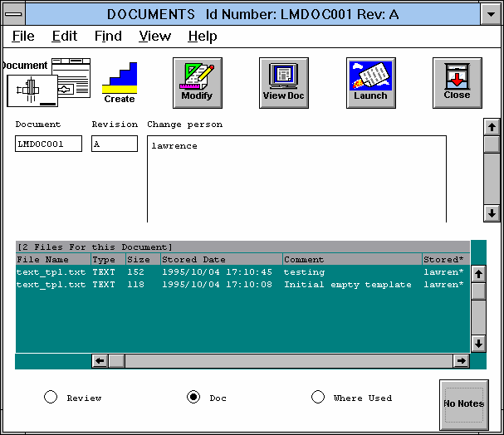This screenshot has width=504, height=435.
Task: Select the Where Used radio button
Action: [318, 398]
